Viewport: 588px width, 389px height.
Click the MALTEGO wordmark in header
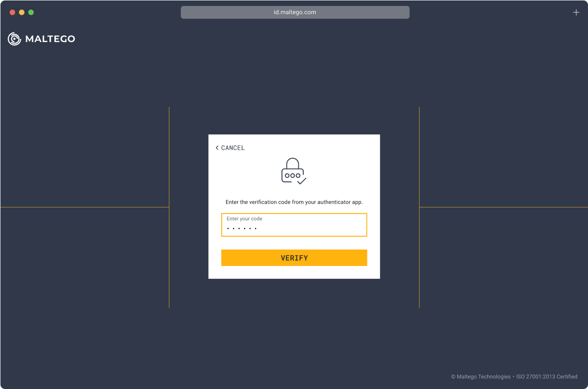coord(50,39)
